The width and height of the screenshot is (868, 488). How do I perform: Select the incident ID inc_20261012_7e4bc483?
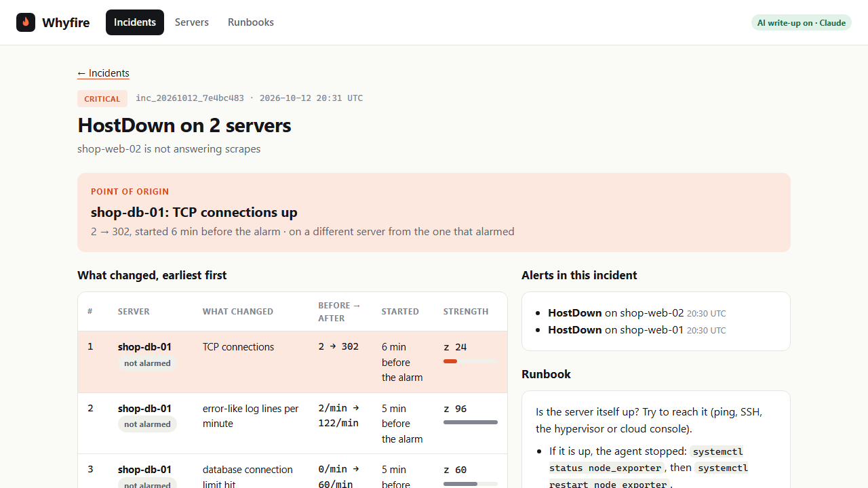190,98
